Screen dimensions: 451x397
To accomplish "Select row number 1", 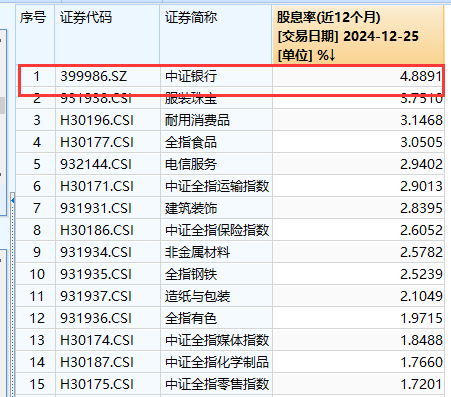I will click(x=37, y=76).
